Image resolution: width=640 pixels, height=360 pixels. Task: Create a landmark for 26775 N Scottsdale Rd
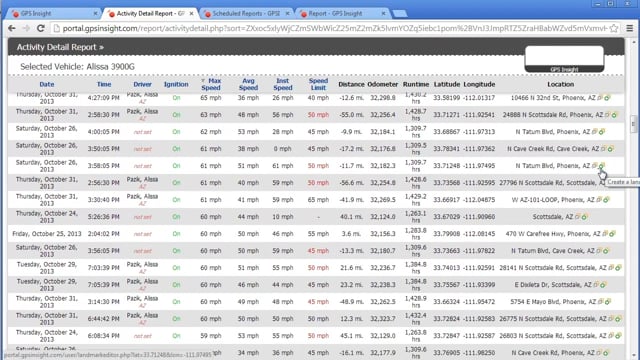click(618, 319)
